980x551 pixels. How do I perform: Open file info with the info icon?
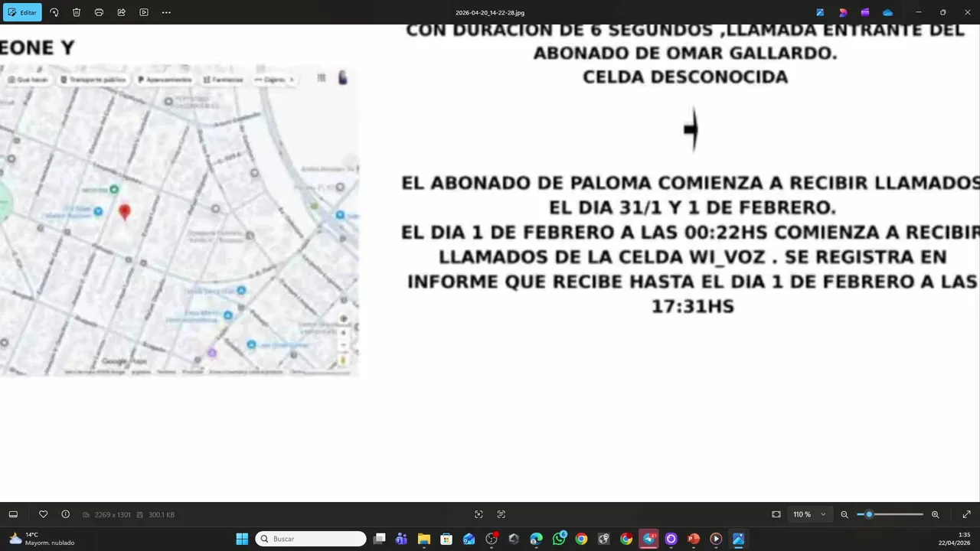[x=66, y=514]
